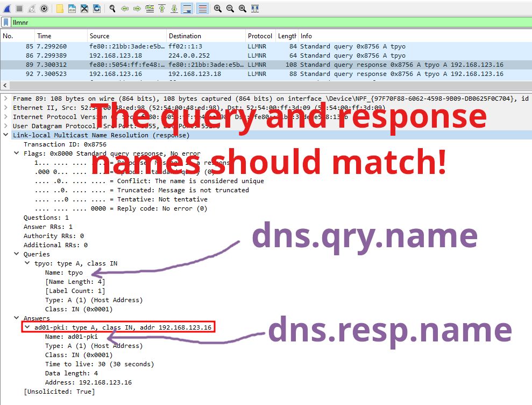
Task: Select the Time to live: 30 field
Action: 100,364
